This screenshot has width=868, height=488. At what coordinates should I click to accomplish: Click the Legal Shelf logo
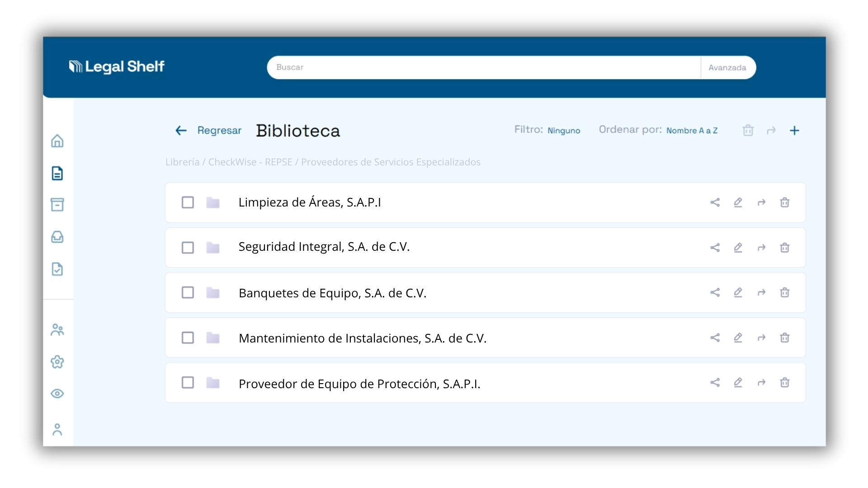(117, 67)
